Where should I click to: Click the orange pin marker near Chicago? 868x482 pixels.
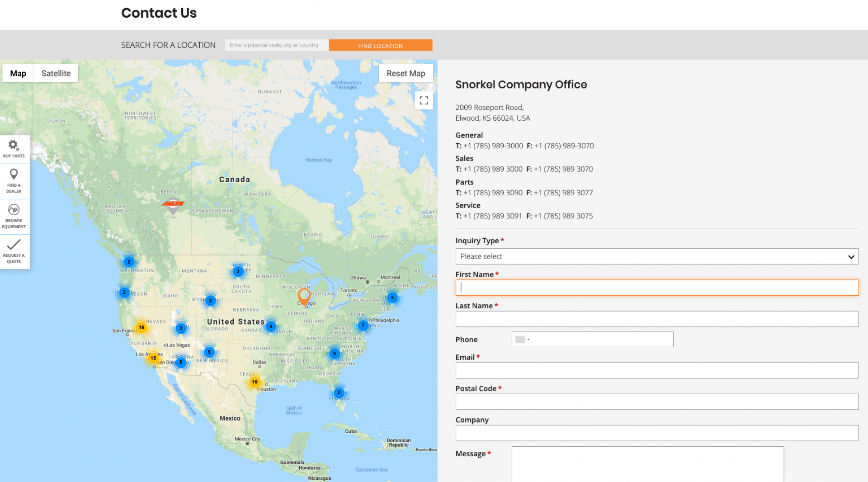pos(304,296)
